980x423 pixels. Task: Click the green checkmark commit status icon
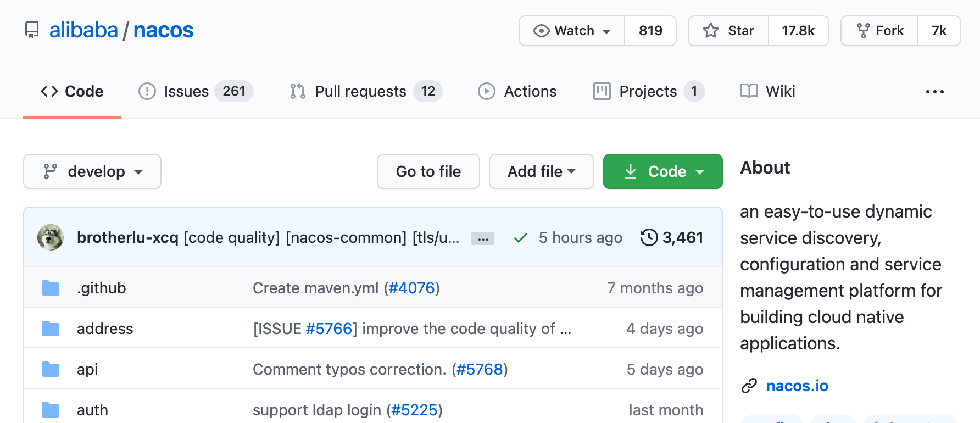(520, 238)
